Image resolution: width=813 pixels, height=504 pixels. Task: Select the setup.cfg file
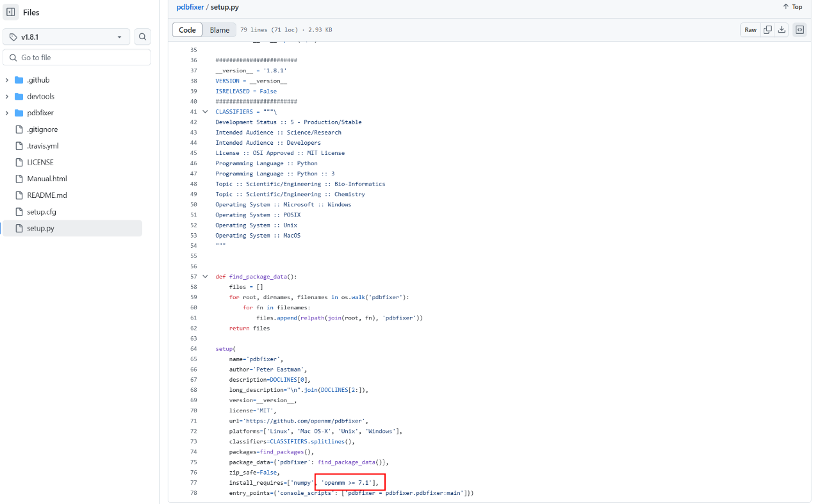[x=42, y=211]
